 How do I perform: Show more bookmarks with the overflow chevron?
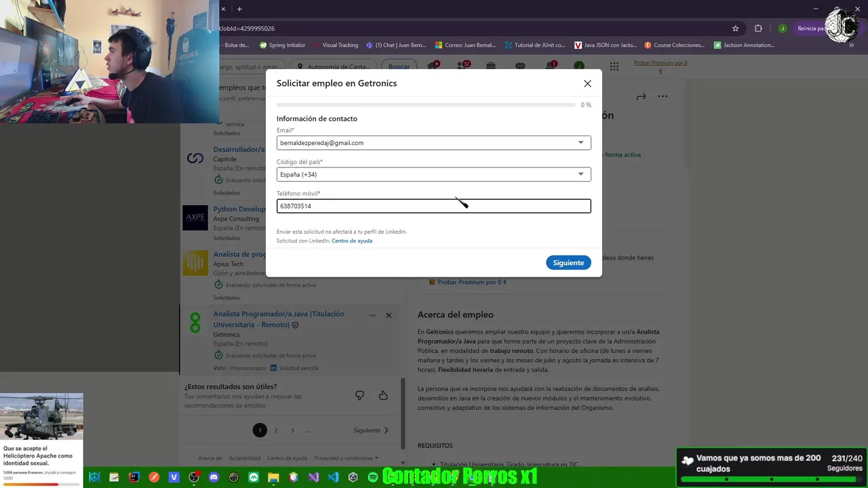(852, 45)
